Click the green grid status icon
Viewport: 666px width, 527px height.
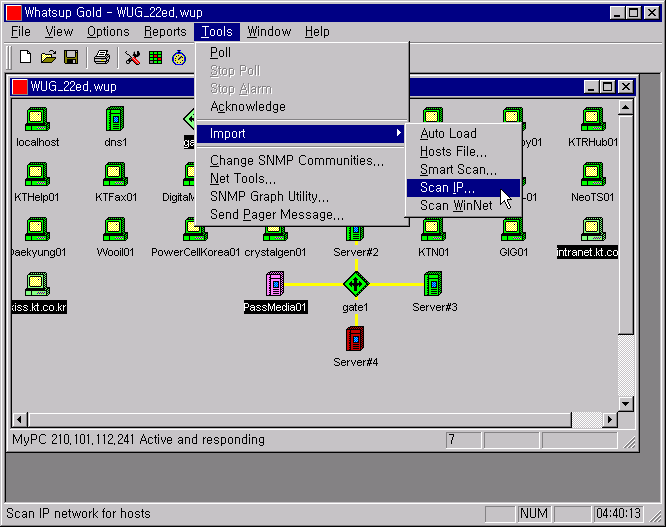point(155,57)
